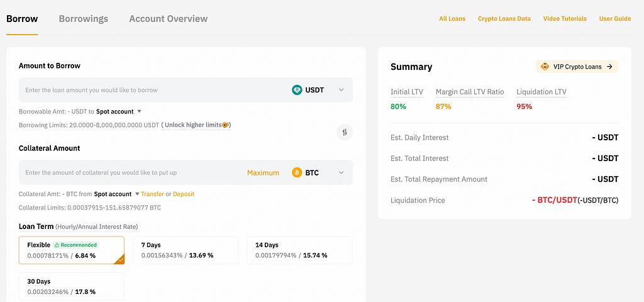Click the Unlock higher limits link

(196, 125)
